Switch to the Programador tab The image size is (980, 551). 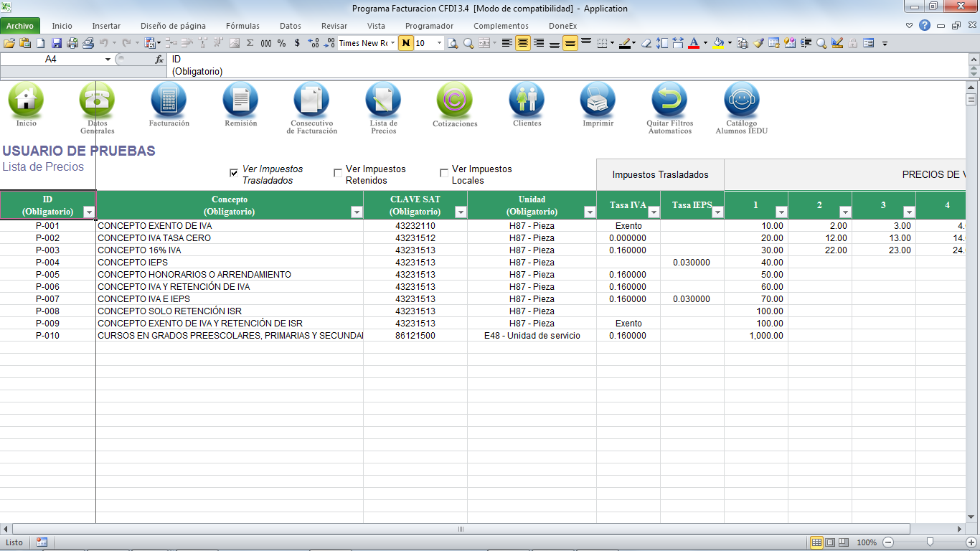[x=429, y=26]
